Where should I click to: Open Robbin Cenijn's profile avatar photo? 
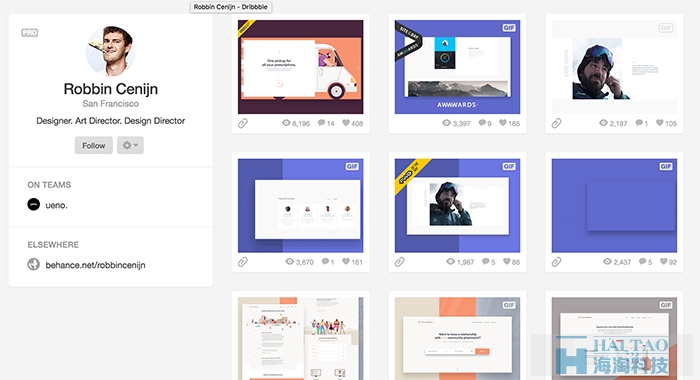[x=110, y=50]
